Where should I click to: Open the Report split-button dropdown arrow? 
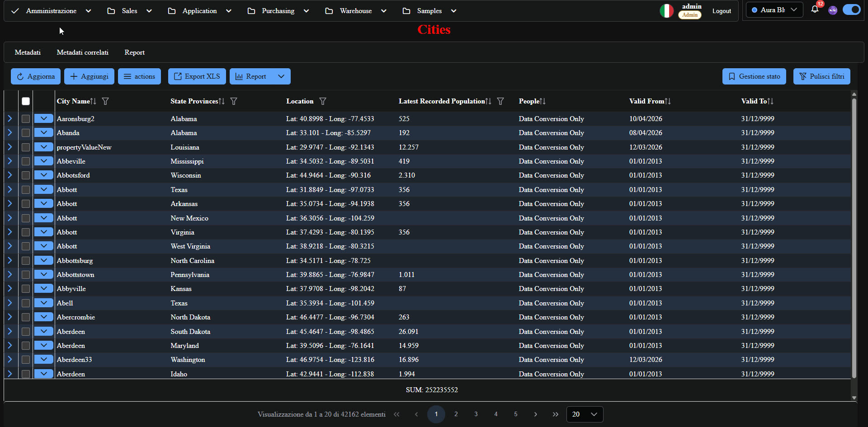click(x=281, y=76)
